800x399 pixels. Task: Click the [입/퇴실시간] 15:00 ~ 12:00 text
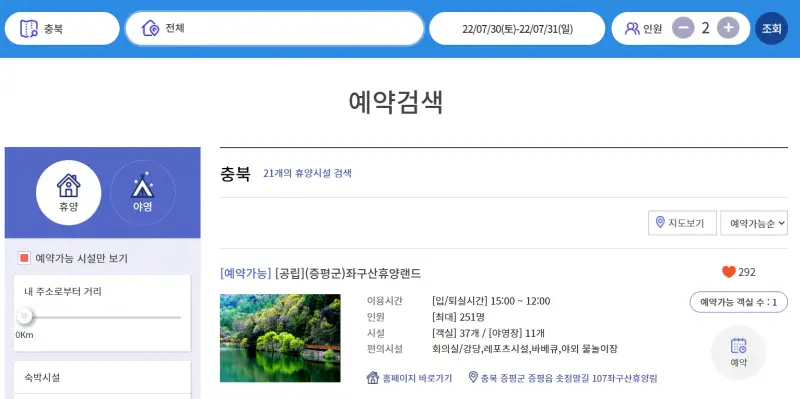click(x=491, y=301)
